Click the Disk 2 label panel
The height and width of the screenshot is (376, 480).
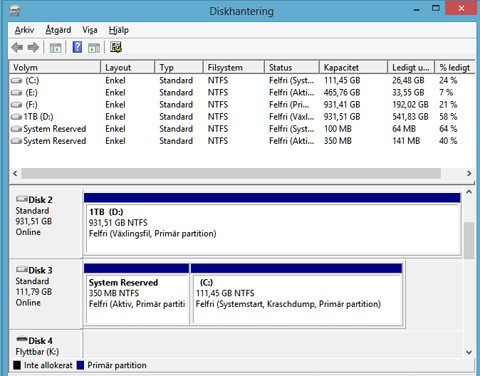coord(46,223)
